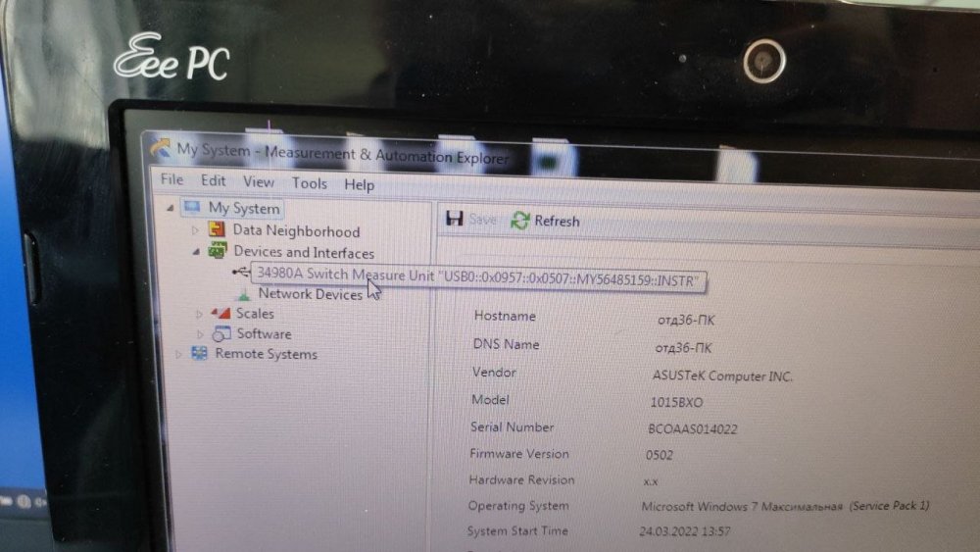This screenshot has height=552, width=980.
Task: Collapse Devices and Interfaces node
Action: point(196,251)
